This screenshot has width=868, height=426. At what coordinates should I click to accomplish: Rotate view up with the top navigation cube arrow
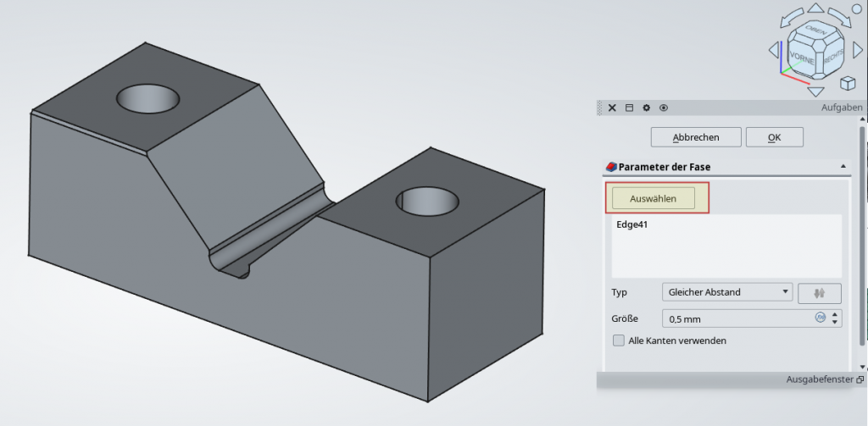coord(815,8)
